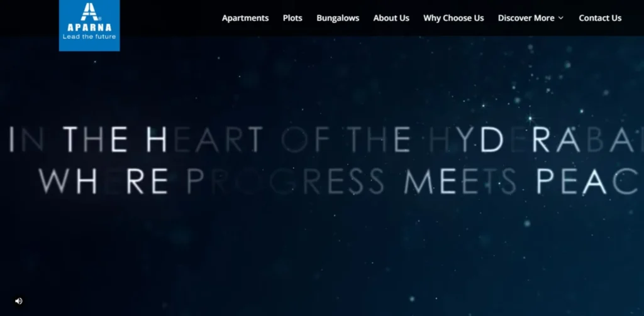Image resolution: width=644 pixels, height=316 pixels.
Task: Click the white A emblem in logo
Action: point(89,11)
